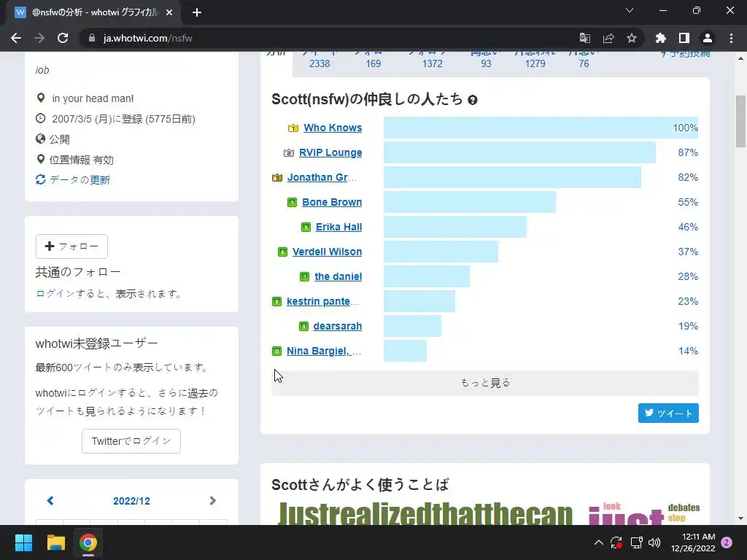Viewport: 747px width, 560px height.
Task: Open the kestrin pante… profile link
Action: coord(322,301)
